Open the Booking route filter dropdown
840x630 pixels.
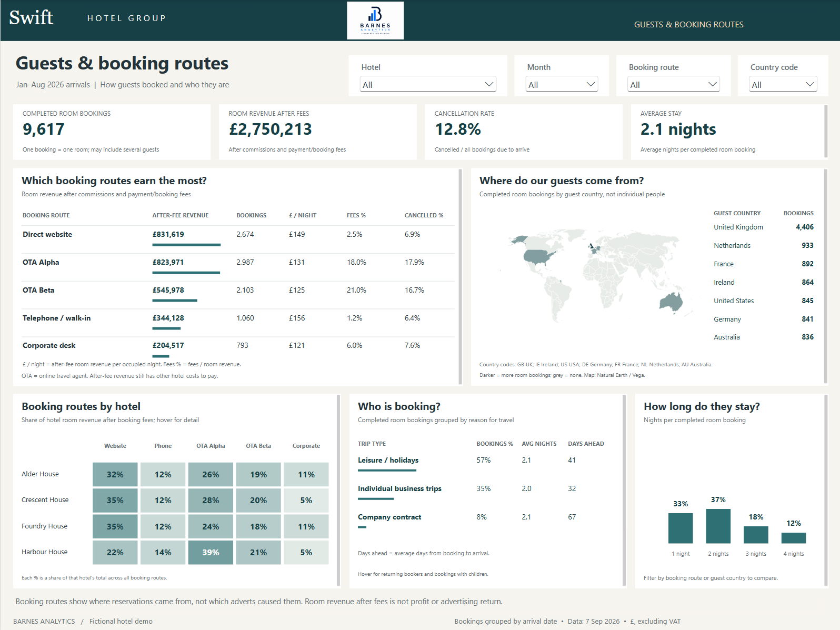pos(674,84)
